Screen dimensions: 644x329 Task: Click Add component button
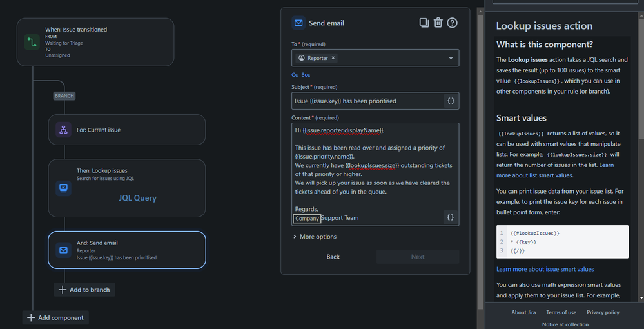tap(55, 317)
